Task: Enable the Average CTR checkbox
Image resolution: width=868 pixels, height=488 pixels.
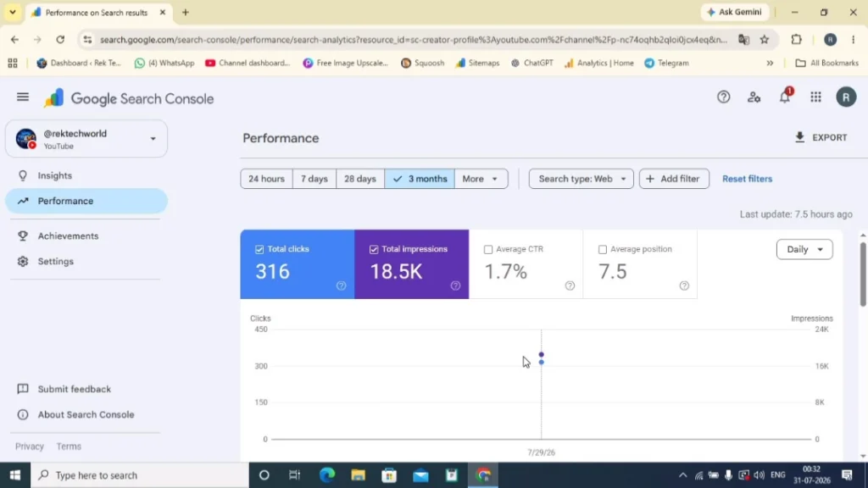Action: pos(488,250)
